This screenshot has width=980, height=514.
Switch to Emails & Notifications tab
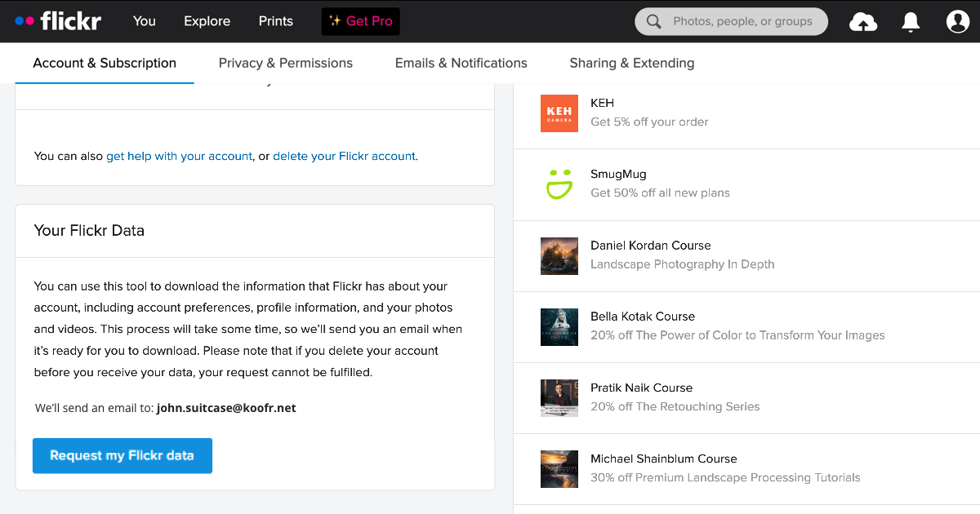click(461, 63)
